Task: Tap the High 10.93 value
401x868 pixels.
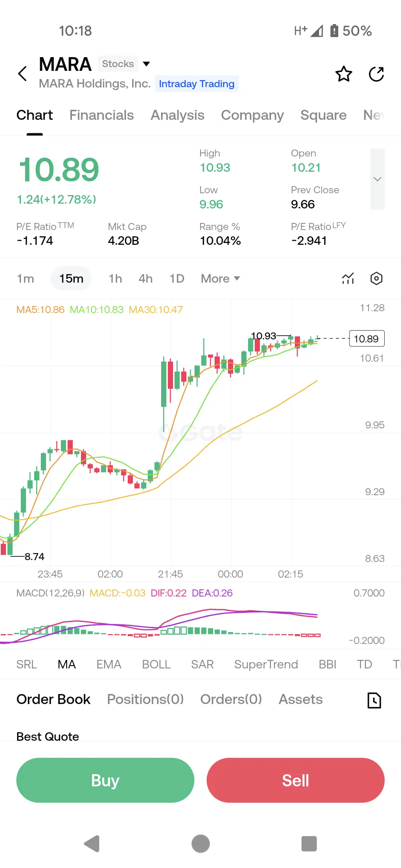Action: [215, 168]
